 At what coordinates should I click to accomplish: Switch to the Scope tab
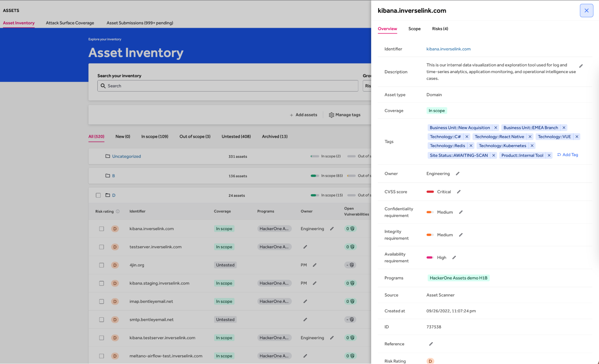(414, 29)
